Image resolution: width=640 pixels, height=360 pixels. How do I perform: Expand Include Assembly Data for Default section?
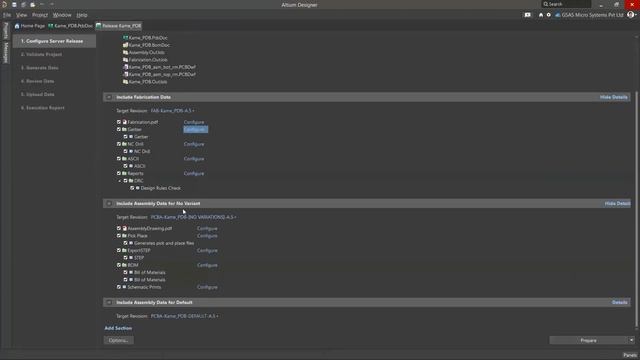109,302
